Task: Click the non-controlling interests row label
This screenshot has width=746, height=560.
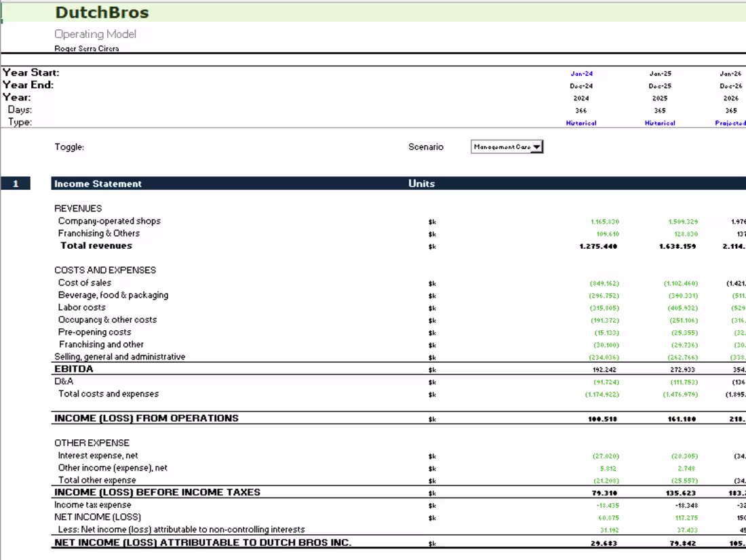Action: tap(181, 529)
